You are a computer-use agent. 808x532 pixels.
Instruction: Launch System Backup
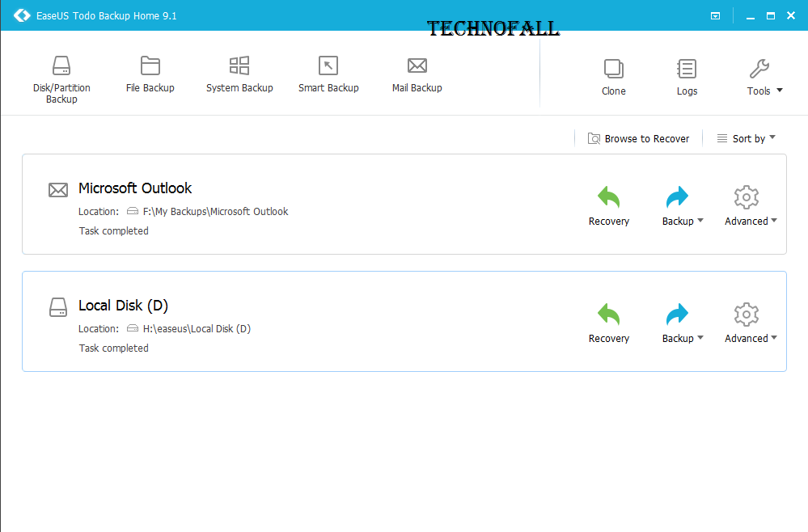239,74
